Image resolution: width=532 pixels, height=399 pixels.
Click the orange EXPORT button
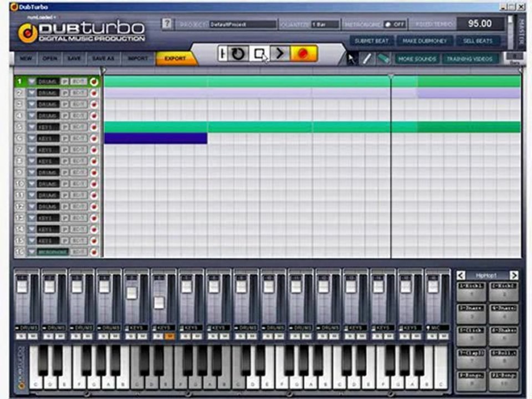pos(176,59)
